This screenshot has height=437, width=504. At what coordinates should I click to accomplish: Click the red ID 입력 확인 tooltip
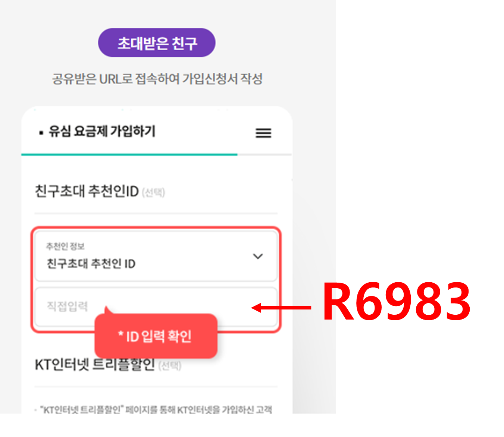(156, 336)
